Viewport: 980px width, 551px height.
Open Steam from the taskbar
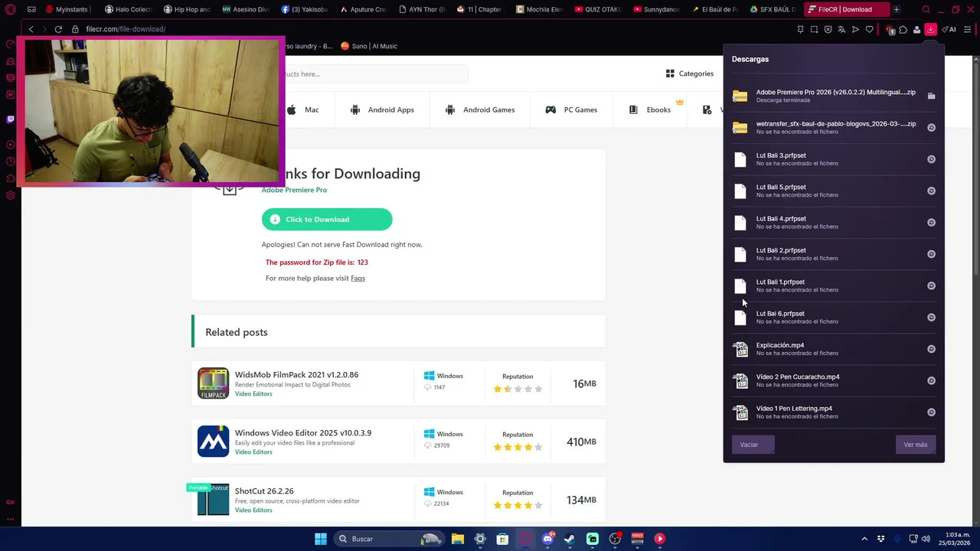(x=570, y=539)
